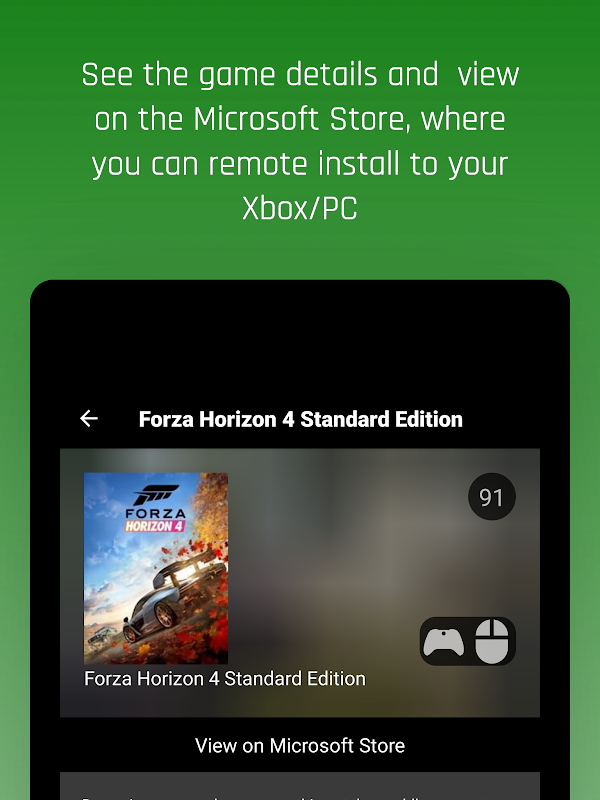
Task: Click View on Microsoft Store
Action: [x=300, y=745]
